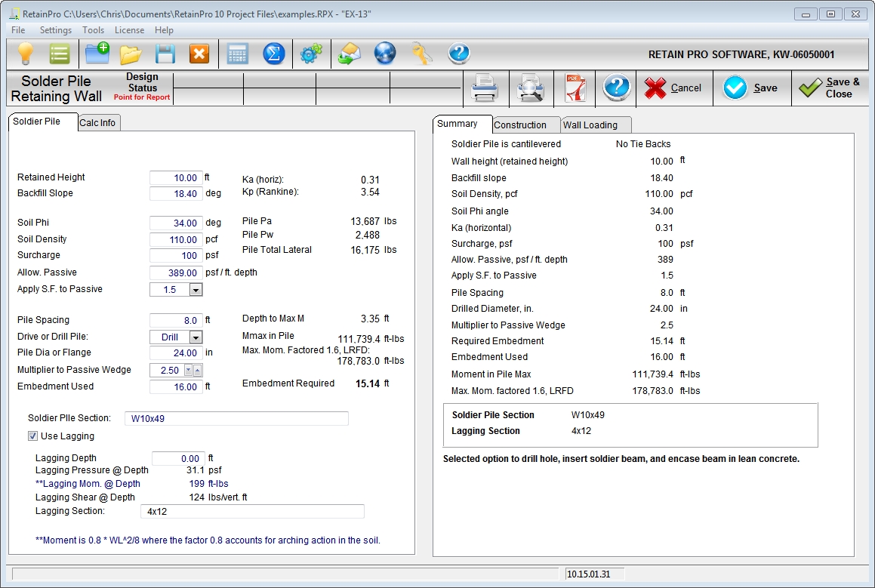Click the floppy disk save icon
The image size is (875, 588).
165,54
